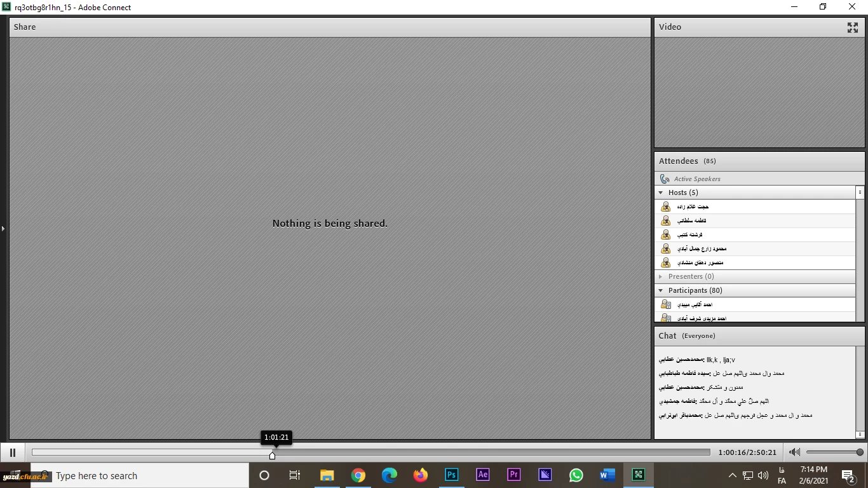This screenshot has height=488, width=868.
Task: Mute the recording volume speaker icon
Action: (x=794, y=452)
